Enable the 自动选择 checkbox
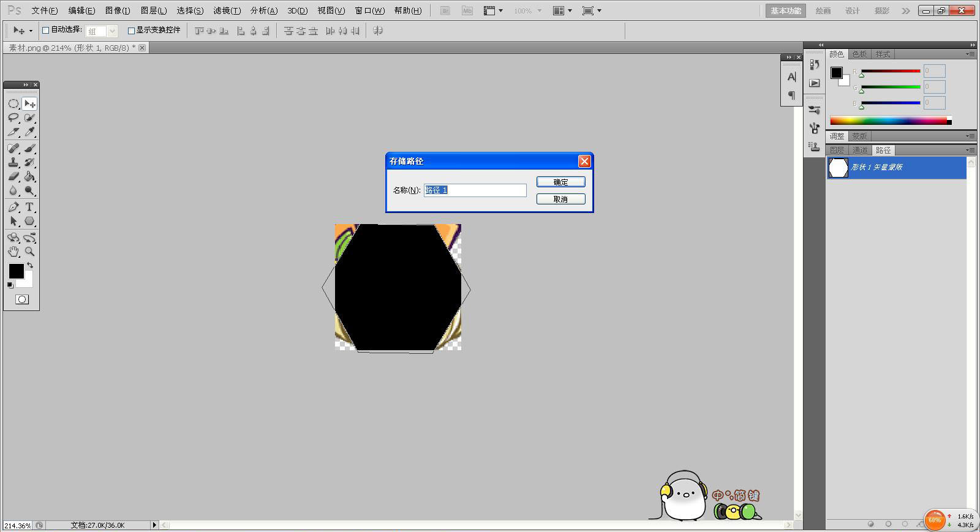 pos(45,30)
